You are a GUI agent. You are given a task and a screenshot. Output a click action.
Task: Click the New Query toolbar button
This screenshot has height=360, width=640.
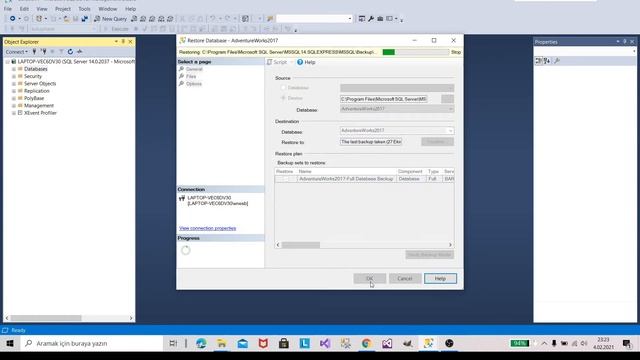click(x=110, y=19)
